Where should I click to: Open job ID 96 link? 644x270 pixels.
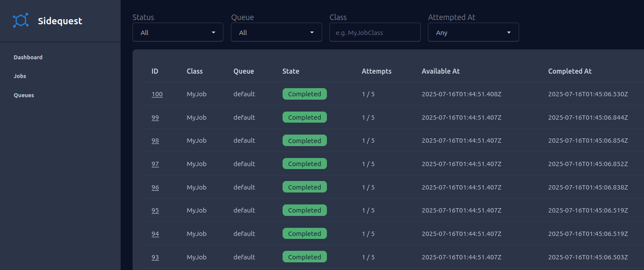coord(155,187)
